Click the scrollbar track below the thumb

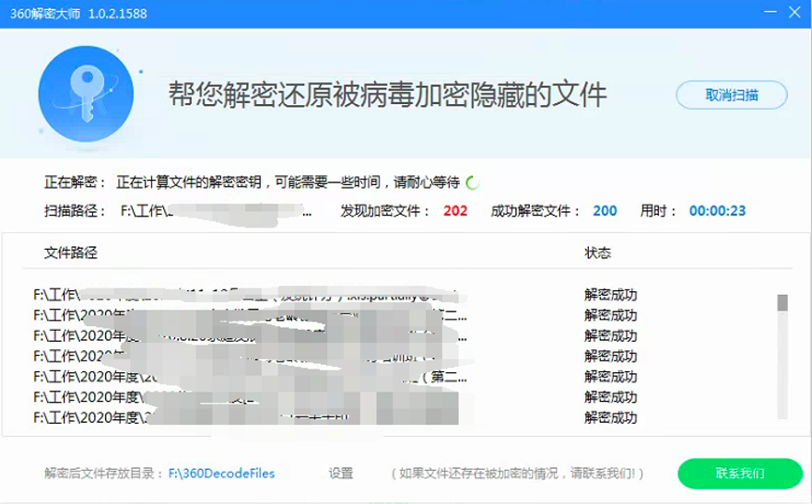782,369
